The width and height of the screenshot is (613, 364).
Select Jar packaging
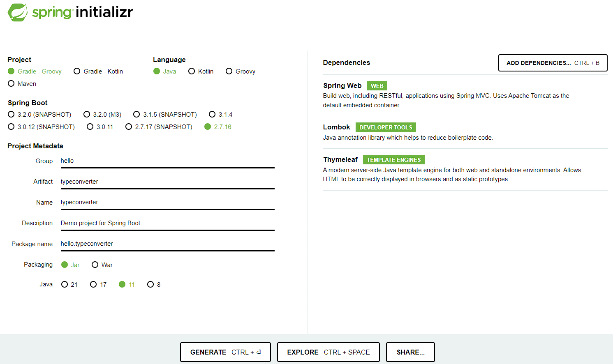pyautogui.click(x=70, y=265)
